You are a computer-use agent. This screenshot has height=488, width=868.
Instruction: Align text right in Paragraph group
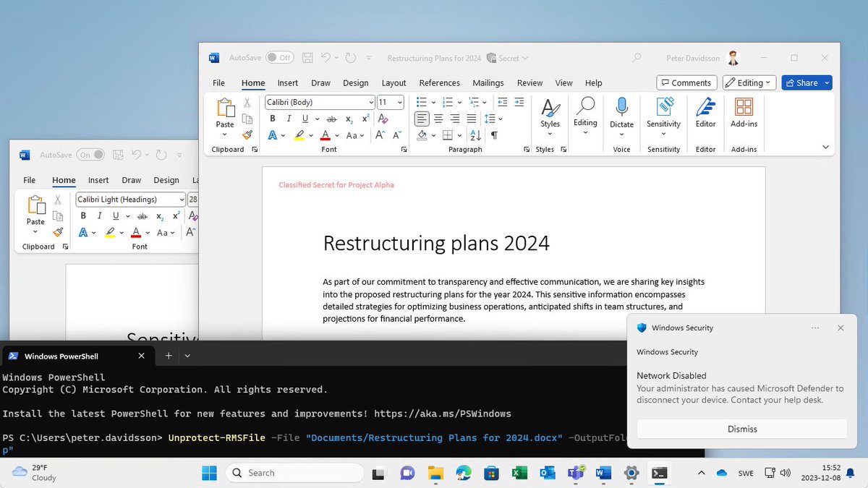(455, 119)
